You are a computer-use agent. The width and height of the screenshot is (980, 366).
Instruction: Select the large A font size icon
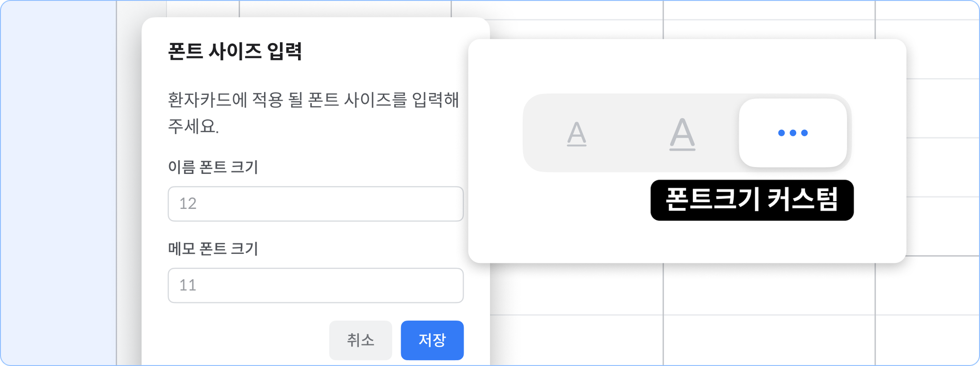pos(682,134)
